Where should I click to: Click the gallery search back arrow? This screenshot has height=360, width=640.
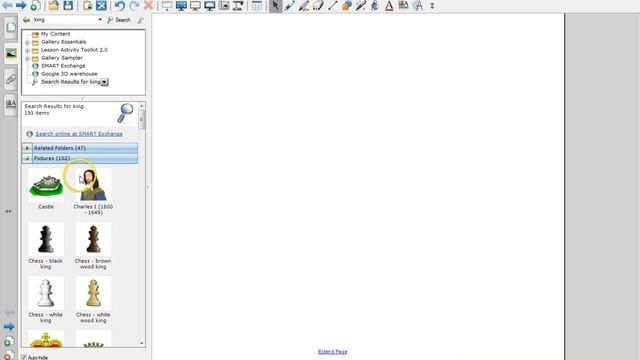[27, 20]
